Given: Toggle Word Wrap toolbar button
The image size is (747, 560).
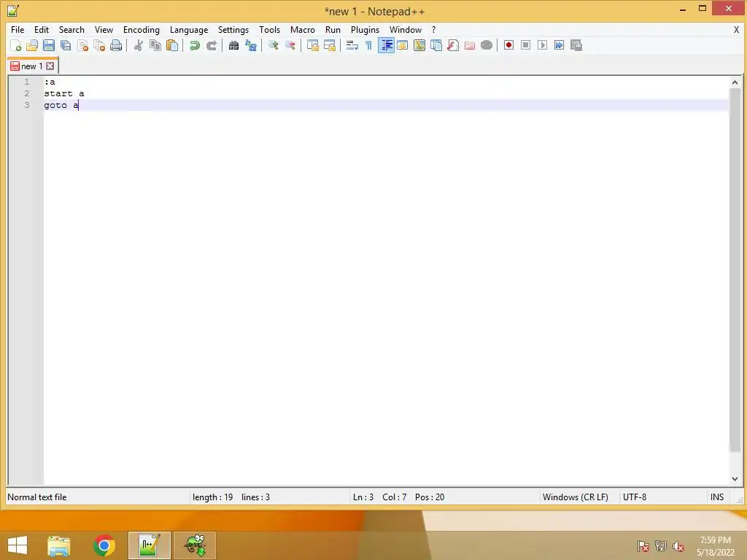Looking at the screenshot, I should click(x=352, y=45).
